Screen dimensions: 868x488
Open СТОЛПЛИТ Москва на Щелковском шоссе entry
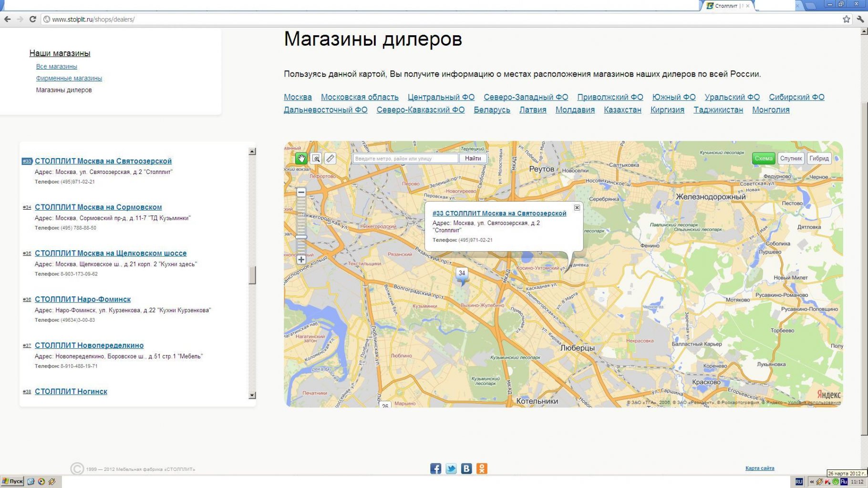[x=111, y=253]
